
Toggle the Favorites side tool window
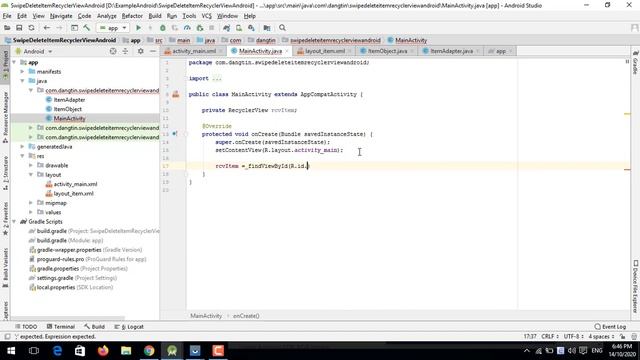click(x=5, y=220)
